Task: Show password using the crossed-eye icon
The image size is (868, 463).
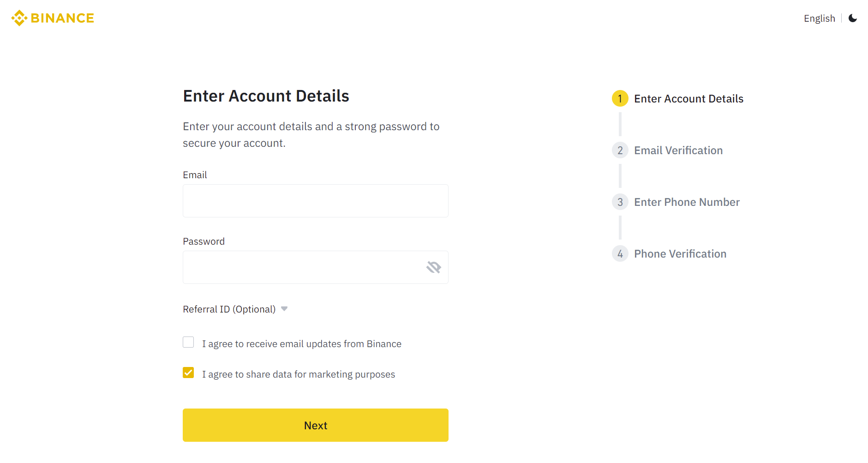Action: pos(433,267)
